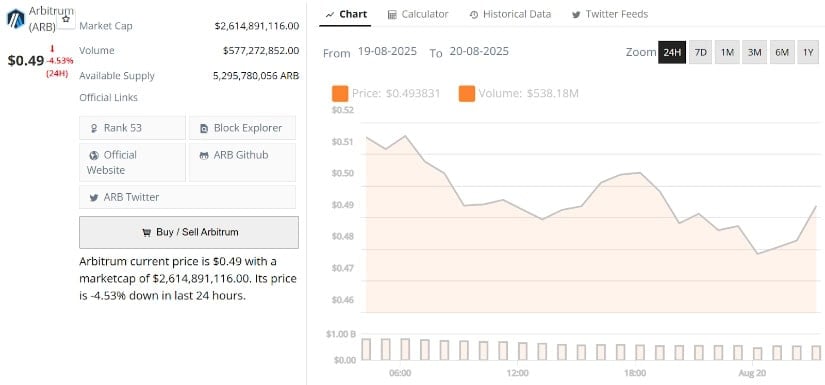Edit the To date field

coord(479,52)
